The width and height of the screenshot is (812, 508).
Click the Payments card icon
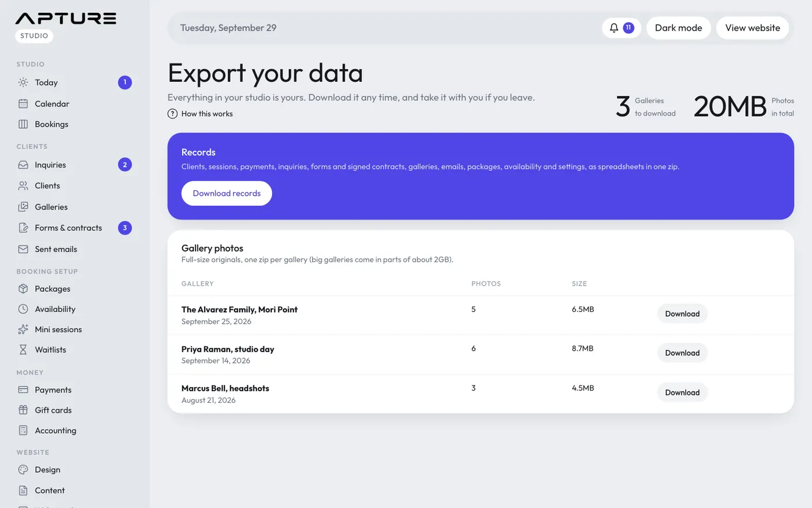coord(23,390)
